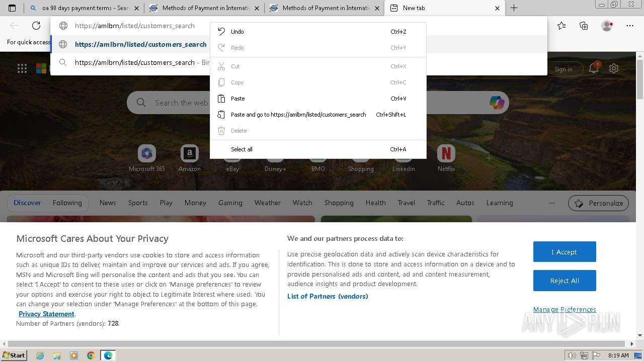This screenshot has width=644, height=362.
Task: Close the 'oa 90 days payment terms' tab
Action: [x=137, y=8]
